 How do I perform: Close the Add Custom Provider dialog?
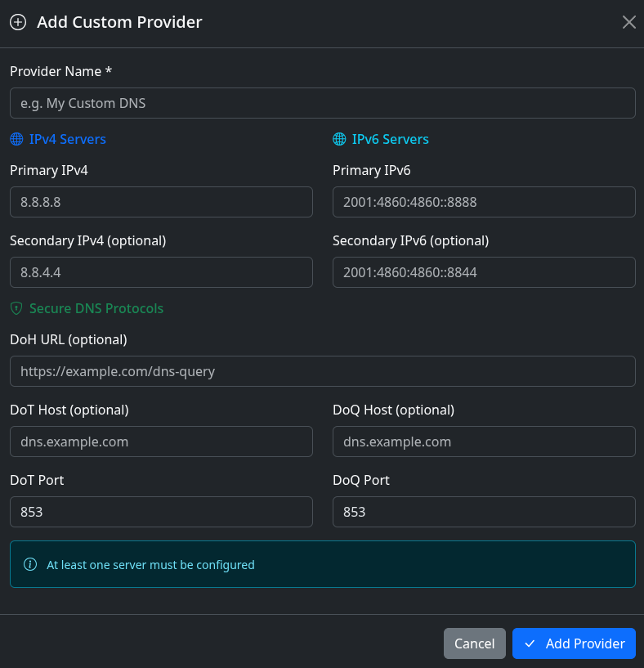click(x=628, y=22)
